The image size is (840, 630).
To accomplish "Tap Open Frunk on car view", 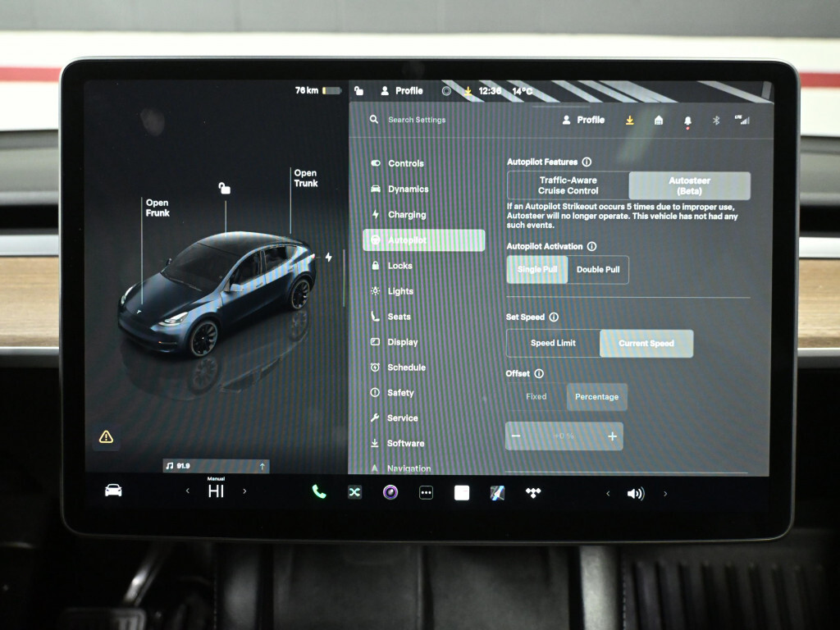I will [x=157, y=208].
